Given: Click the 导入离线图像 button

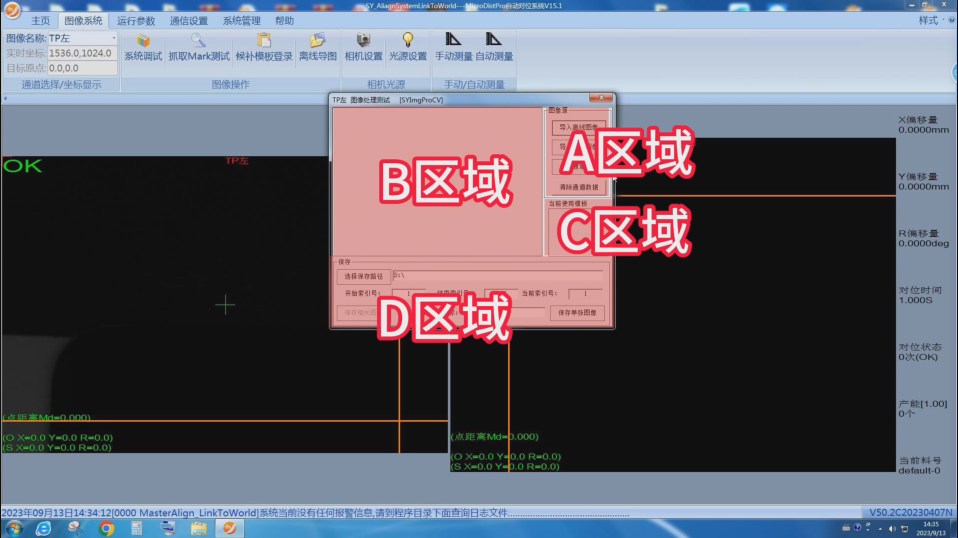Looking at the screenshot, I should (x=578, y=127).
